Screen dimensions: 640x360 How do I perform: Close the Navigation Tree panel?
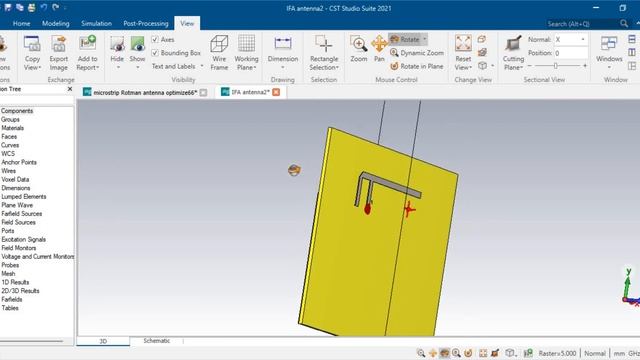click(x=70, y=89)
